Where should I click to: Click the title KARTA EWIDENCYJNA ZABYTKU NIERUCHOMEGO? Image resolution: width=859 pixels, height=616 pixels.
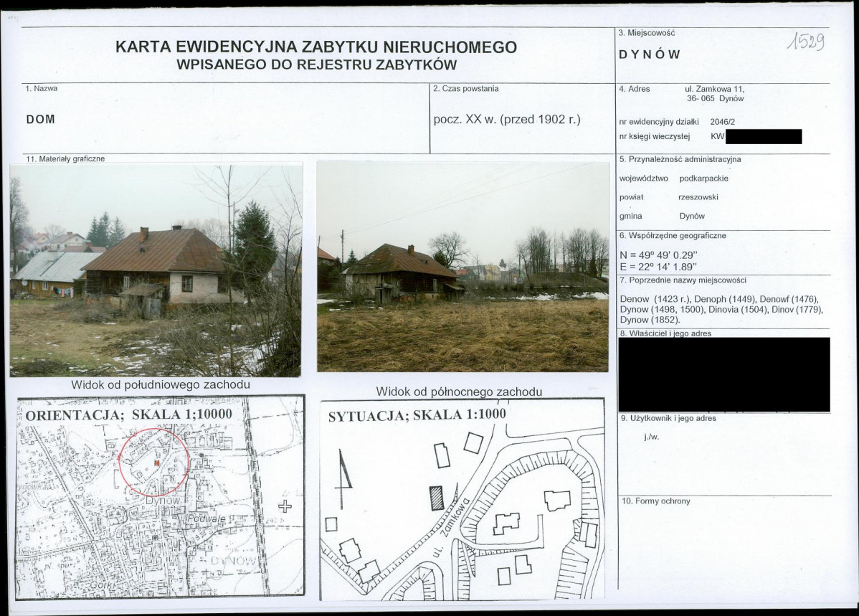point(316,47)
